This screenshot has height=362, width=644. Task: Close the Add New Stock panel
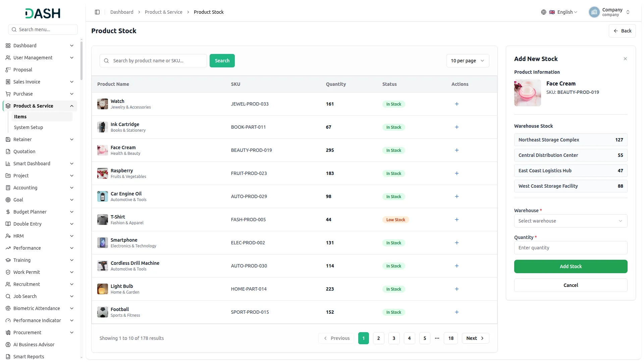pyautogui.click(x=625, y=59)
